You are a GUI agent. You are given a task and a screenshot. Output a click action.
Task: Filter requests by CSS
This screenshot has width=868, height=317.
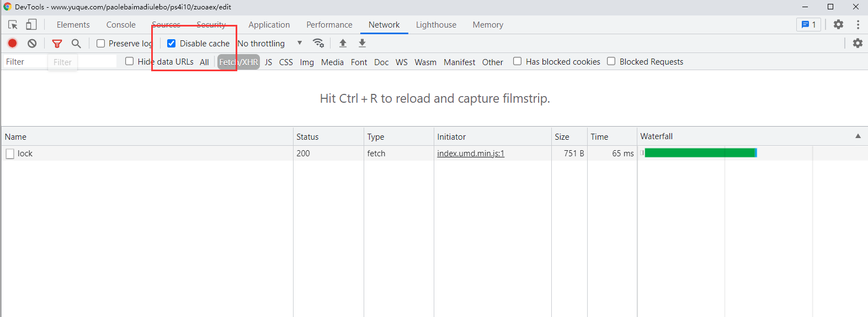286,62
